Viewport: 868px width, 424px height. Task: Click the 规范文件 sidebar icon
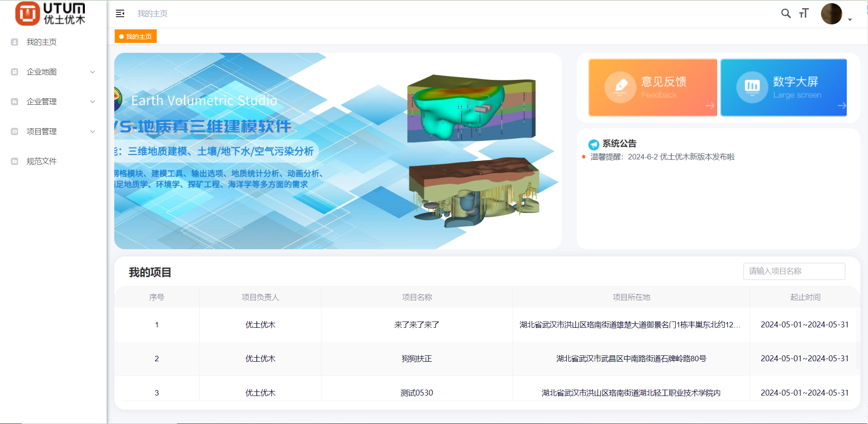click(x=14, y=161)
